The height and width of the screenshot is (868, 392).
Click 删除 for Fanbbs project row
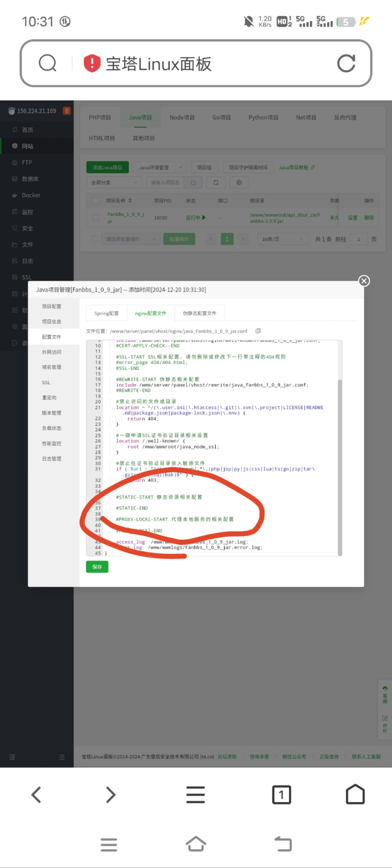coord(369,218)
